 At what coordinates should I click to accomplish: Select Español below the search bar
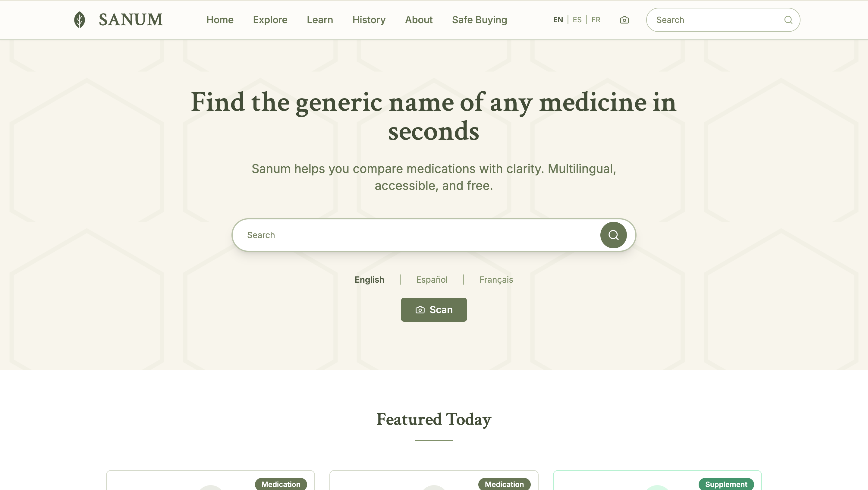point(432,279)
